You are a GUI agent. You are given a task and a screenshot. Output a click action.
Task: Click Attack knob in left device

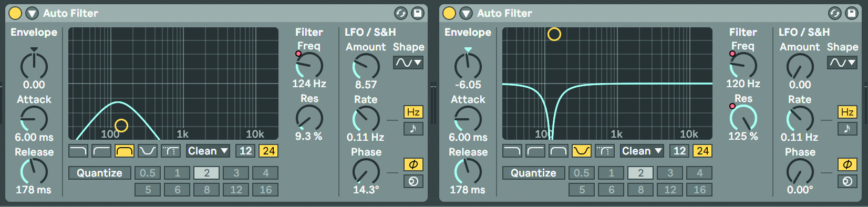click(x=34, y=119)
